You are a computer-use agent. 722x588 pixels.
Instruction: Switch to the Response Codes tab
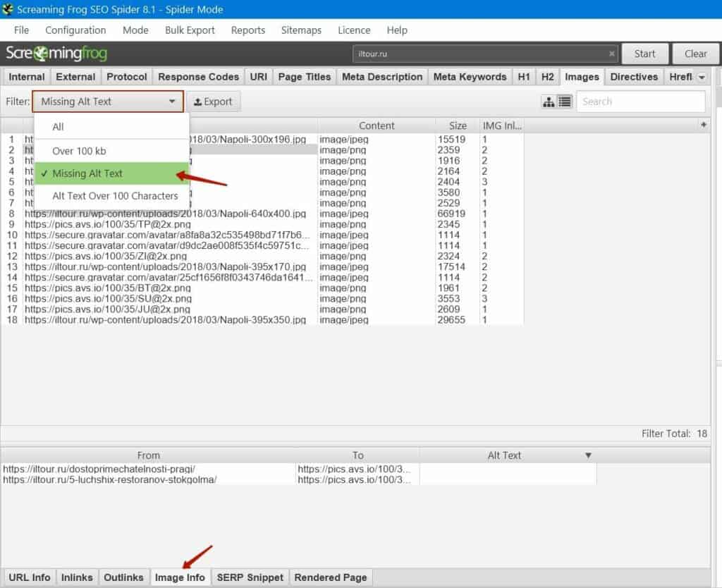coord(198,77)
